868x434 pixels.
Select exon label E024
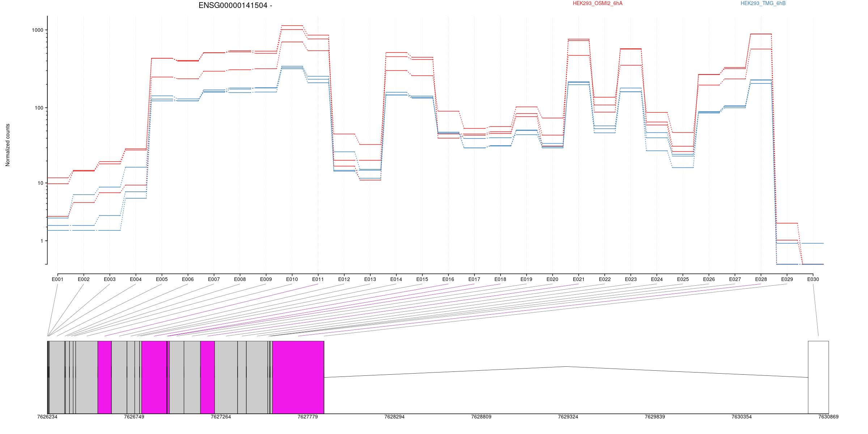[657, 279]
